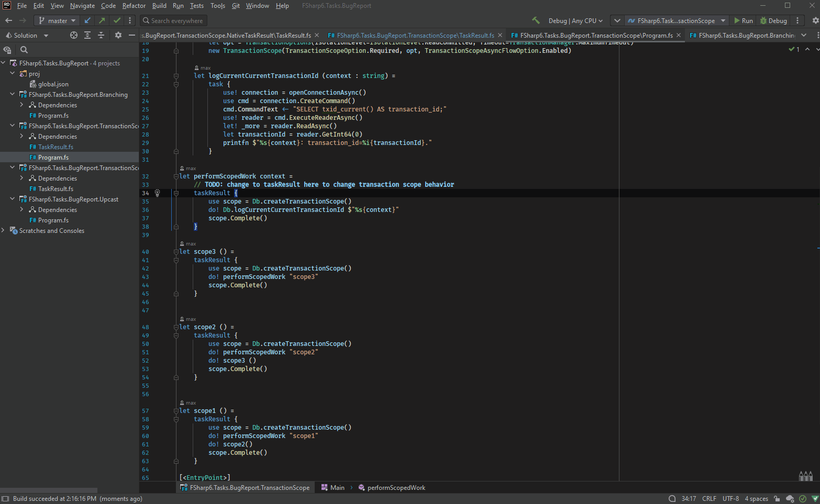This screenshot has height=504, width=820.
Task: Commit changes using the green checkmark toolbar icon
Action: (116, 20)
